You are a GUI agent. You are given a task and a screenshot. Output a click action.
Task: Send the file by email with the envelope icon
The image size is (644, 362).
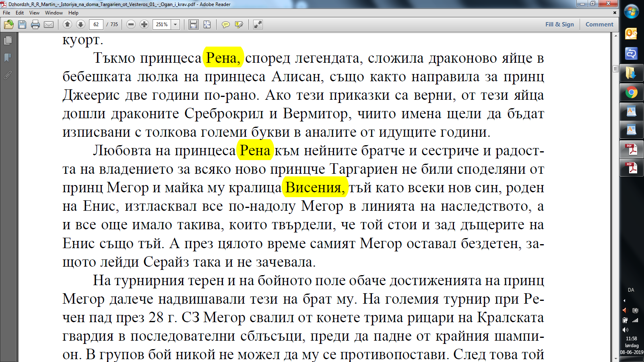pos(49,25)
